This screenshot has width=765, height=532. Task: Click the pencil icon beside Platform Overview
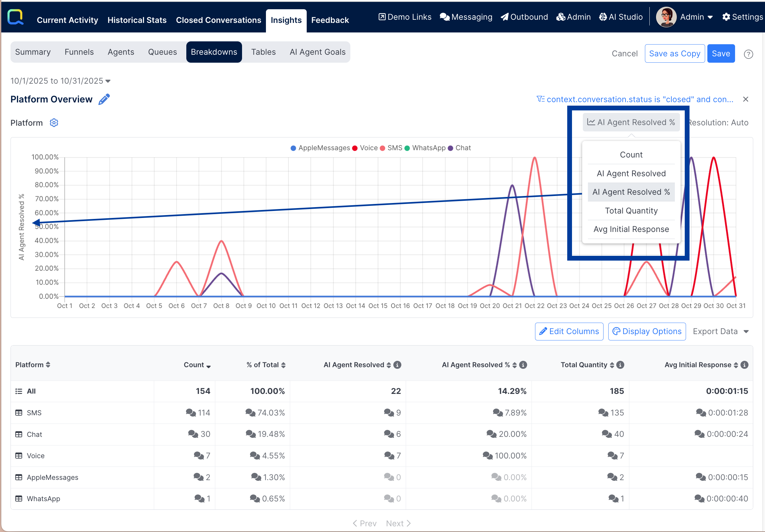tap(104, 99)
